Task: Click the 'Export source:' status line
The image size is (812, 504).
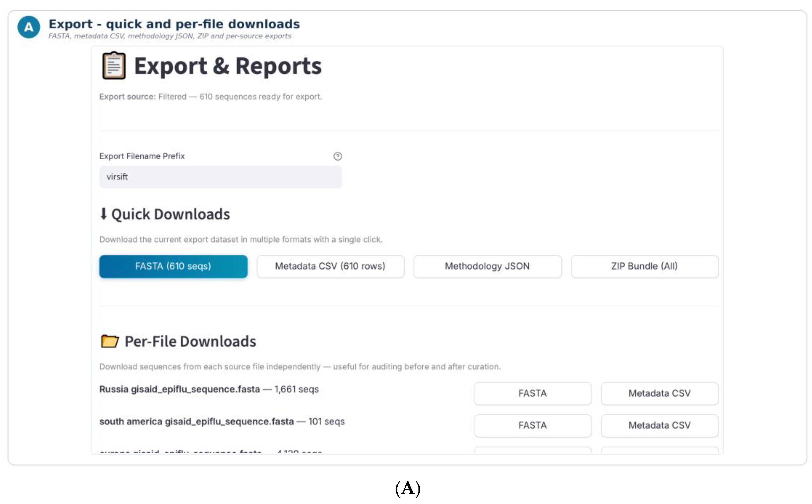Action: [x=211, y=97]
